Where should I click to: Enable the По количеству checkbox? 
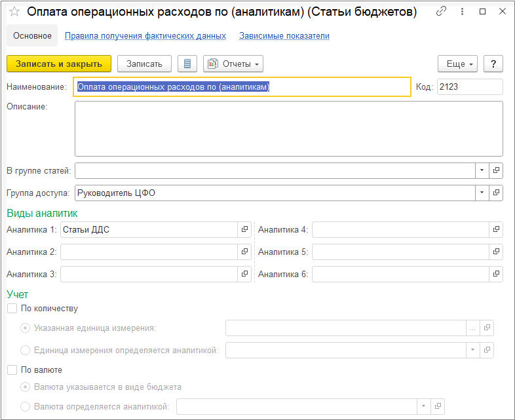click(x=12, y=308)
